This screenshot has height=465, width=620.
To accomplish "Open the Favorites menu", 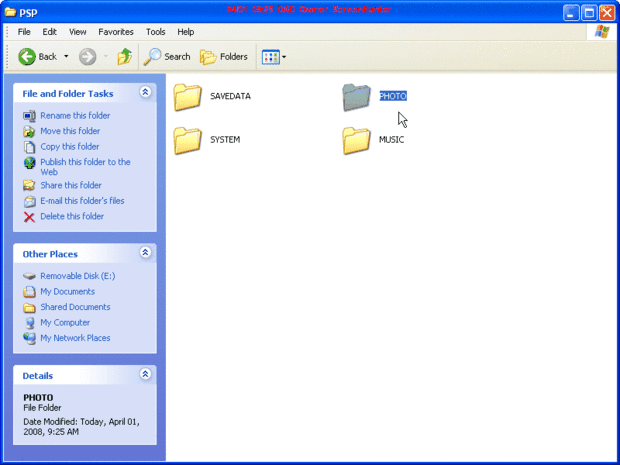I will click(116, 32).
